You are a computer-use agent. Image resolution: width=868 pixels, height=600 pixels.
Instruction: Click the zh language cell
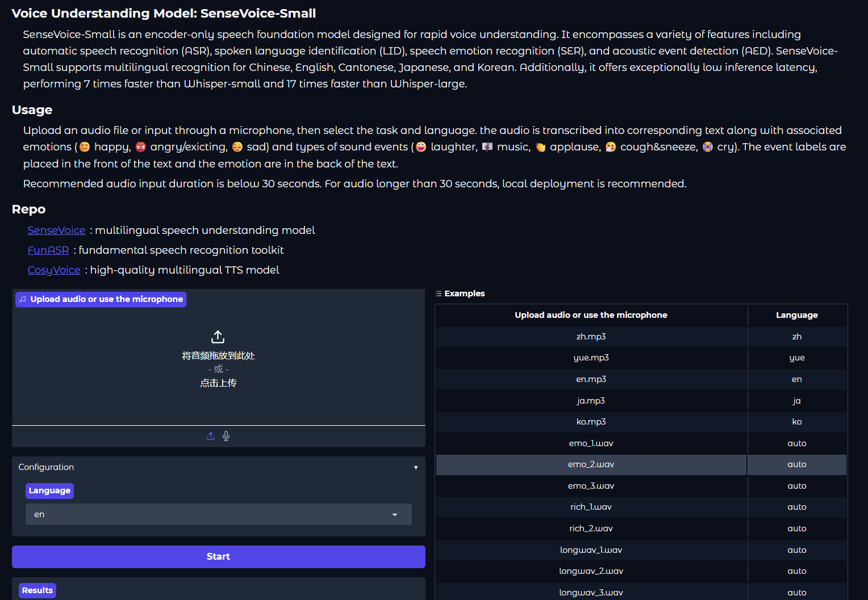797,337
